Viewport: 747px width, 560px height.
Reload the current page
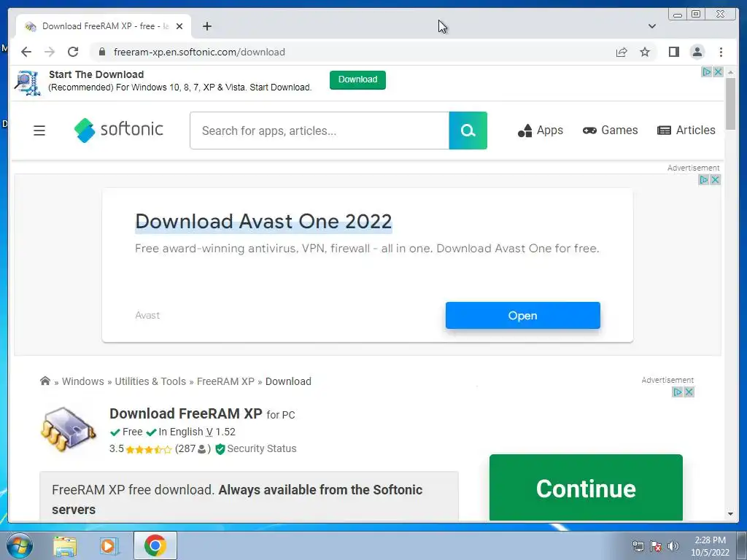73,52
